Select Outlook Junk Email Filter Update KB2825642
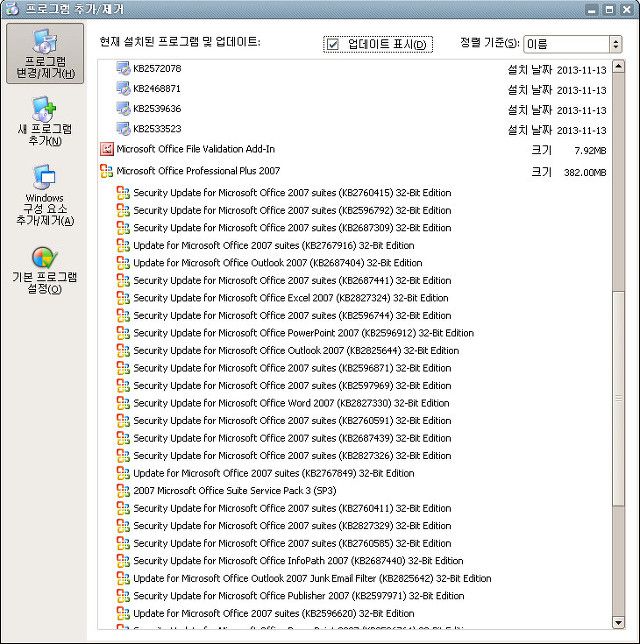This screenshot has width=640, height=644. (312, 578)
